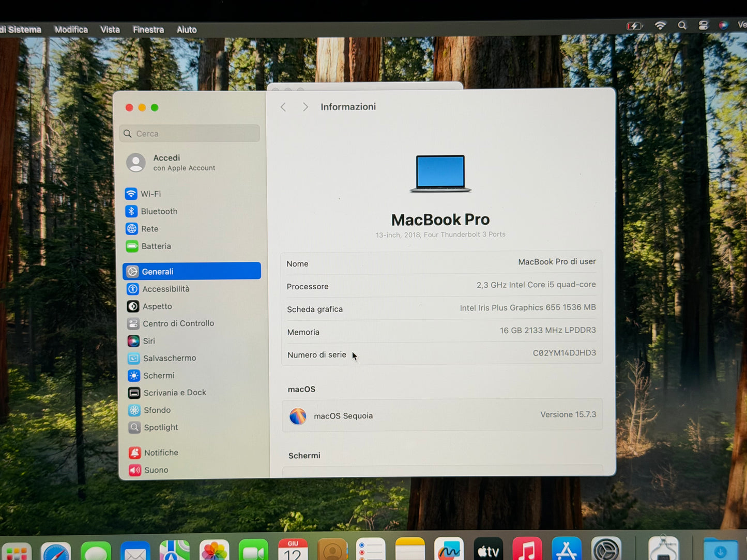The width and height of the screenshot is (747, 560).
Task: Click the Cerca search field
Action: pyautogui.click(x=190, y=133)
